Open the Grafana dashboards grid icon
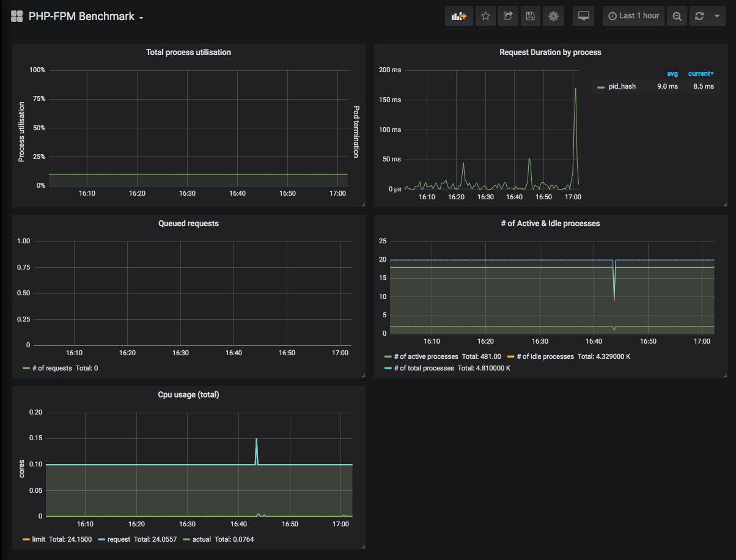Viewport: 736px width, 560px height. (x=17, y=17)
